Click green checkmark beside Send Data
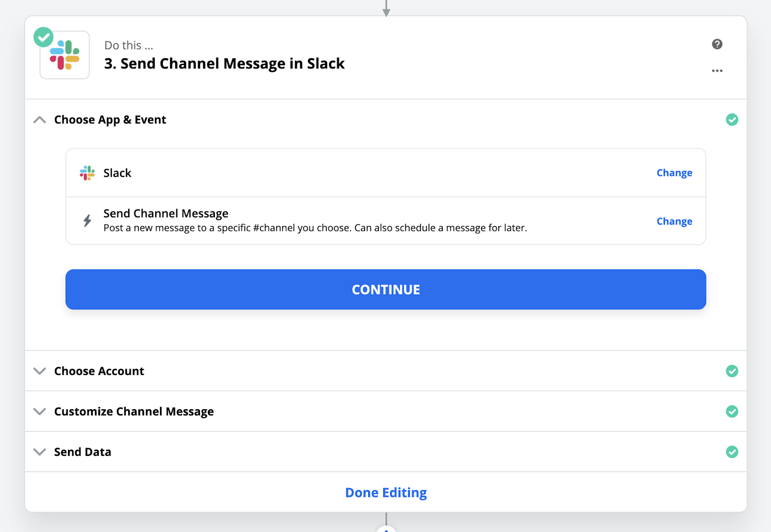 click(x=732, y=452)
